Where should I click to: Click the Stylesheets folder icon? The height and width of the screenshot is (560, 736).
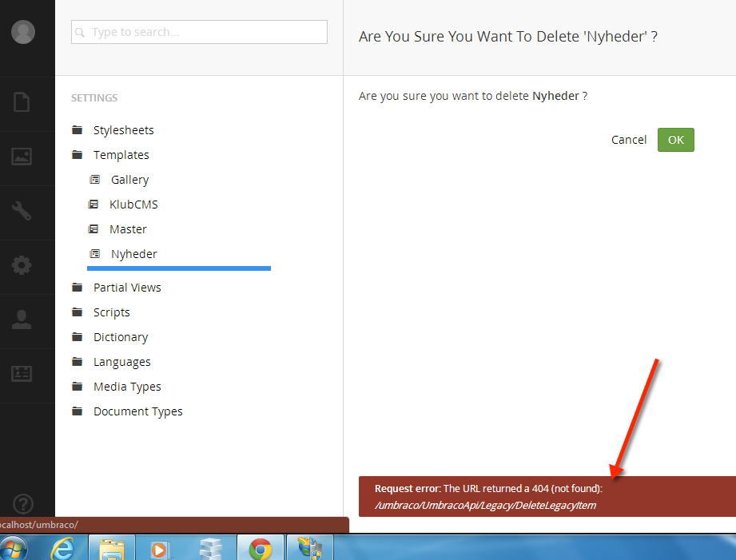(x=77, y=130)
